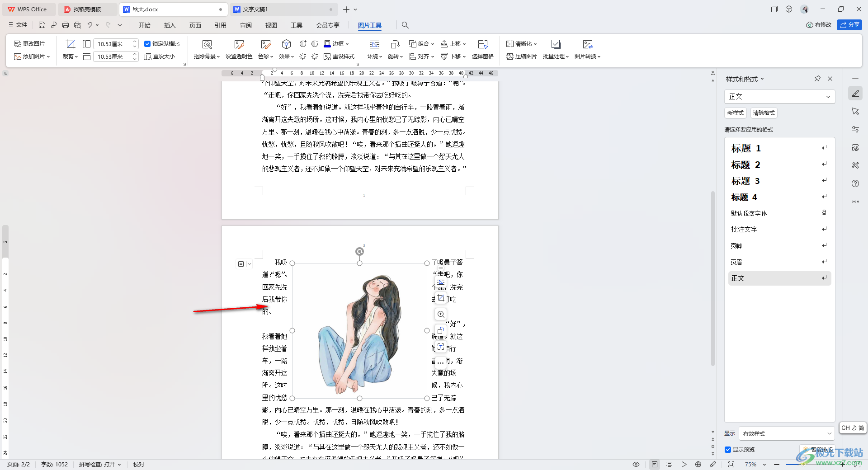Open 选择窗格 selection pane
This screenshot has height=470, width=868.
483,50
